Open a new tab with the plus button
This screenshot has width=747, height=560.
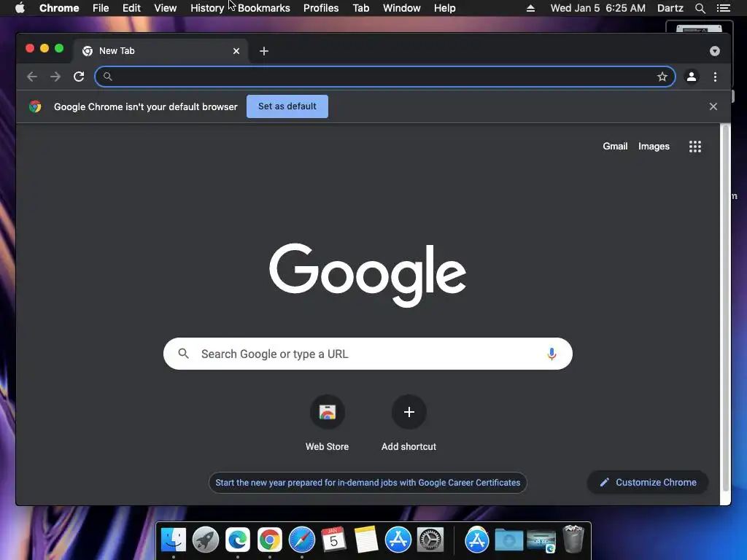[x=264, y=51]
